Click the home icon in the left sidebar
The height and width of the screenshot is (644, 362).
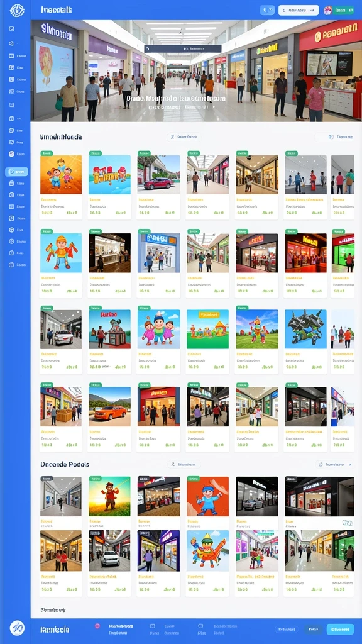[x=11, y=43]
